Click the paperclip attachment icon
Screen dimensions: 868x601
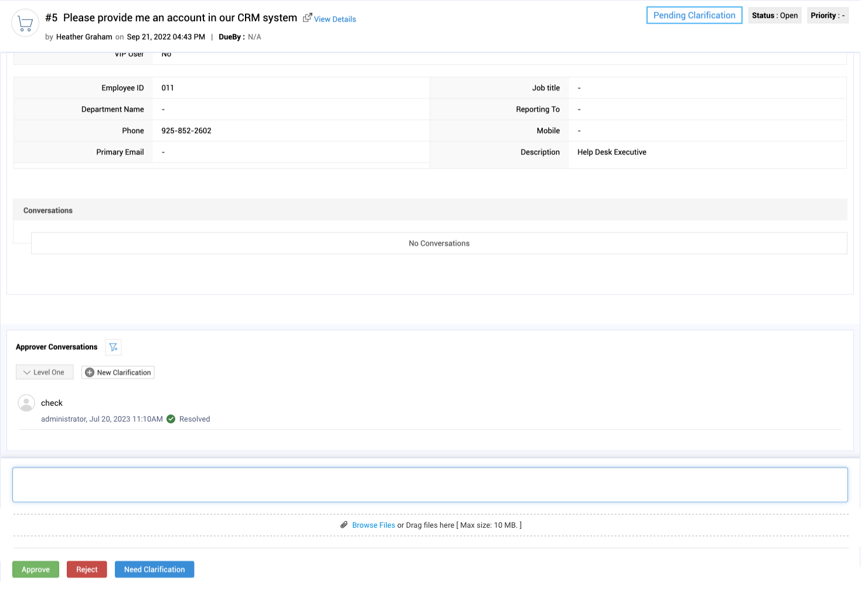[344, 525]
